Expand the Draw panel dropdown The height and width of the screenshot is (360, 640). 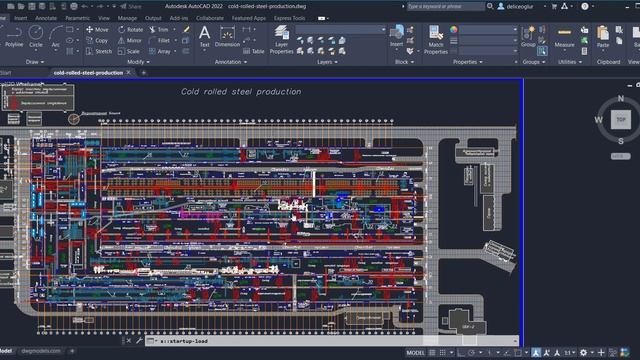click(35, 62)
